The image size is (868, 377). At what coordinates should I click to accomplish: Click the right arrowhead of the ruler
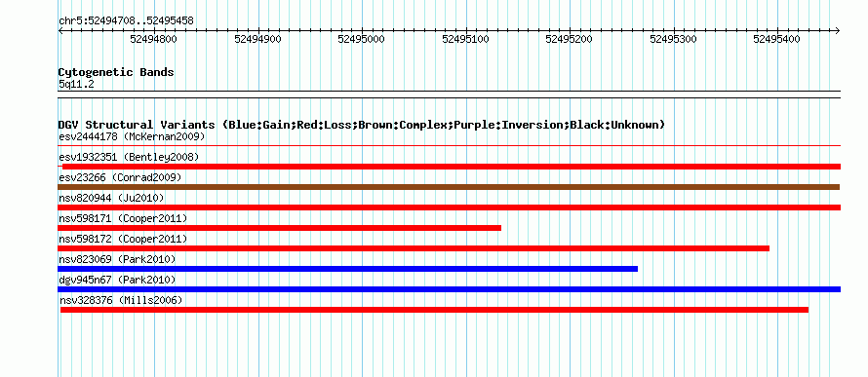[838, 30]
